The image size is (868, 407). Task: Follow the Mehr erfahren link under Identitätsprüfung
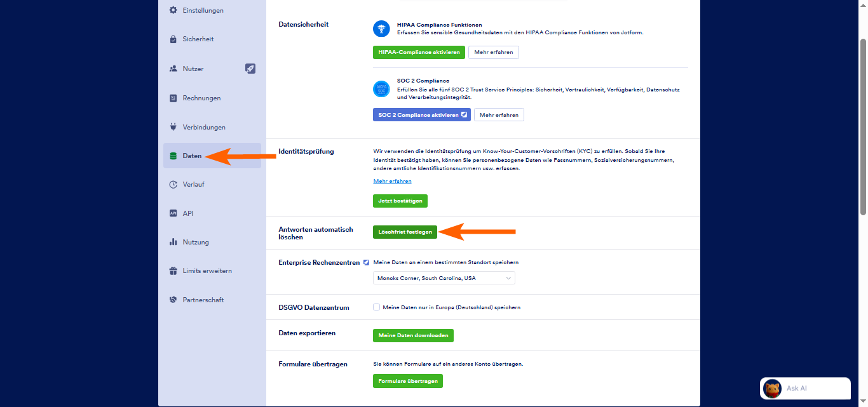[x=392, y=182]
